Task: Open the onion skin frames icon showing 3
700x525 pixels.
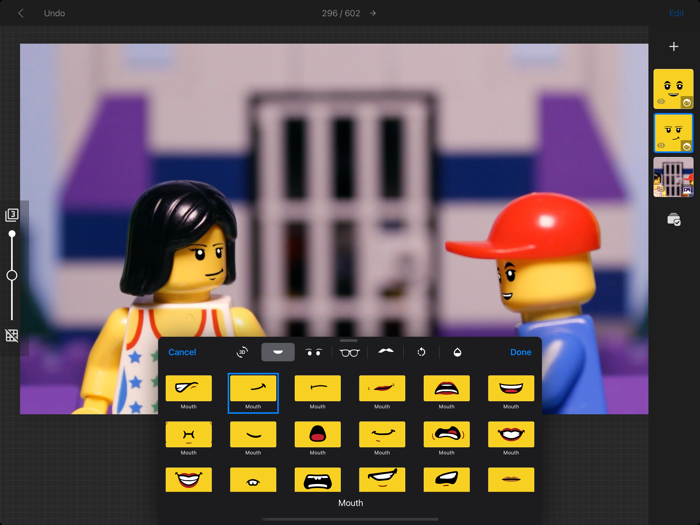Action: click(12, 215)
